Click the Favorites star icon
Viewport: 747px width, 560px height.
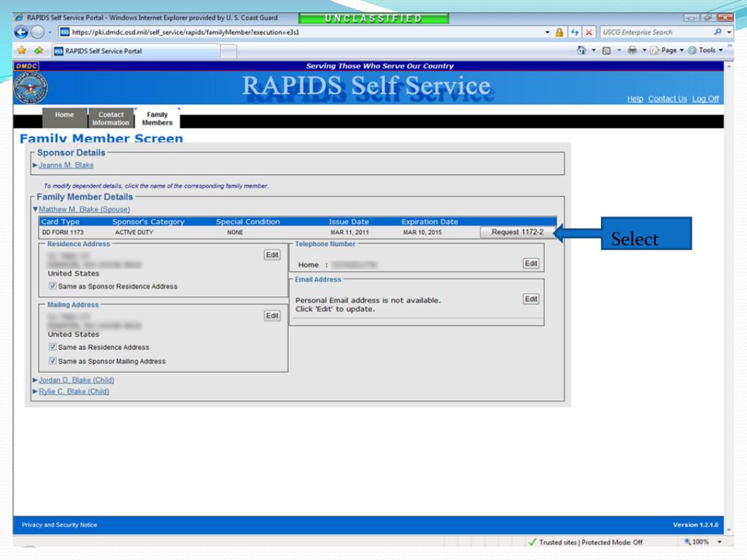22,50
